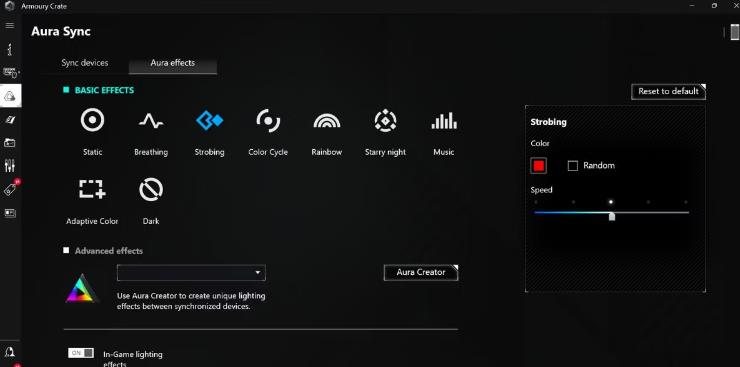The image size is (740, 367).
Task: Toggle the In-Game lighting effects switch
Action: coord(81,353)
